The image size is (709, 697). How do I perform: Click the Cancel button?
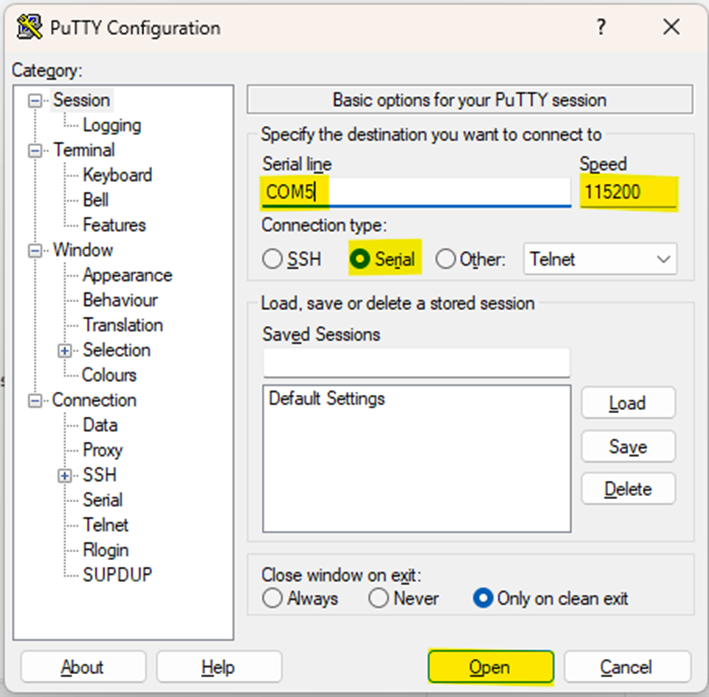pos(627,667)
